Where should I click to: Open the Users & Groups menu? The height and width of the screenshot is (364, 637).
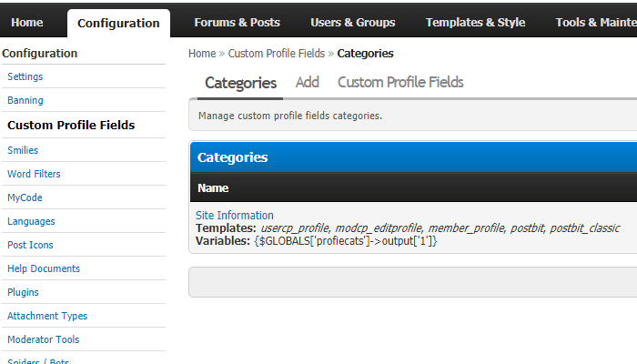tap(352, 23)
